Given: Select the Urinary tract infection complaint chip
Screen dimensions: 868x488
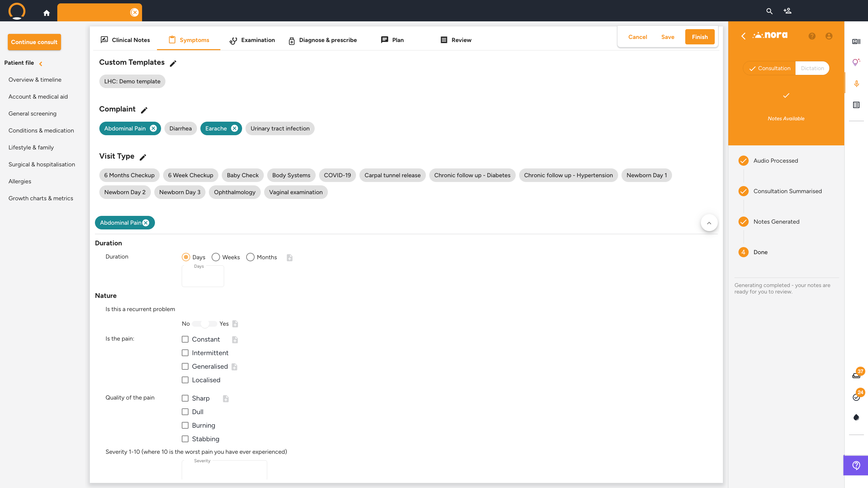Looking at the screenshot, I should (280, 128).
